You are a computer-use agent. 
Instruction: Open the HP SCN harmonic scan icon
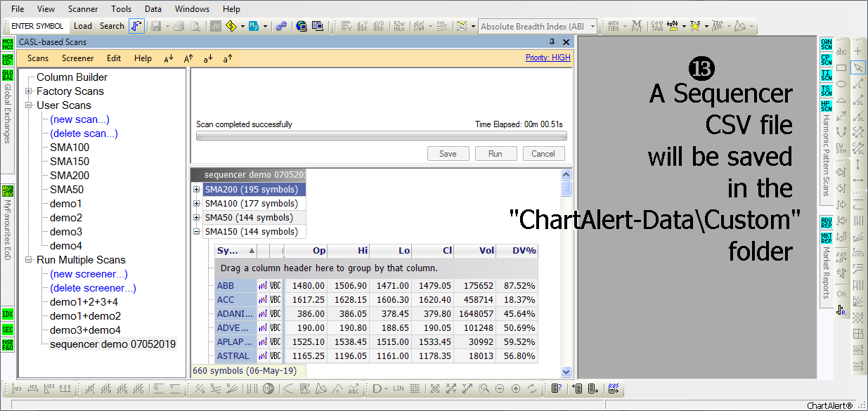pyautogui.click(x=827, y=105)
